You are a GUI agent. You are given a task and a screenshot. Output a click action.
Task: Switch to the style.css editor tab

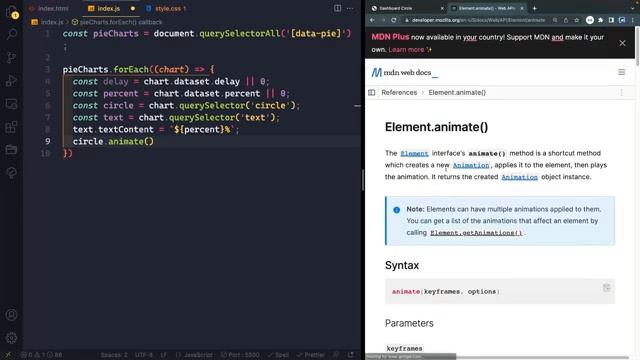click(167, 8)
